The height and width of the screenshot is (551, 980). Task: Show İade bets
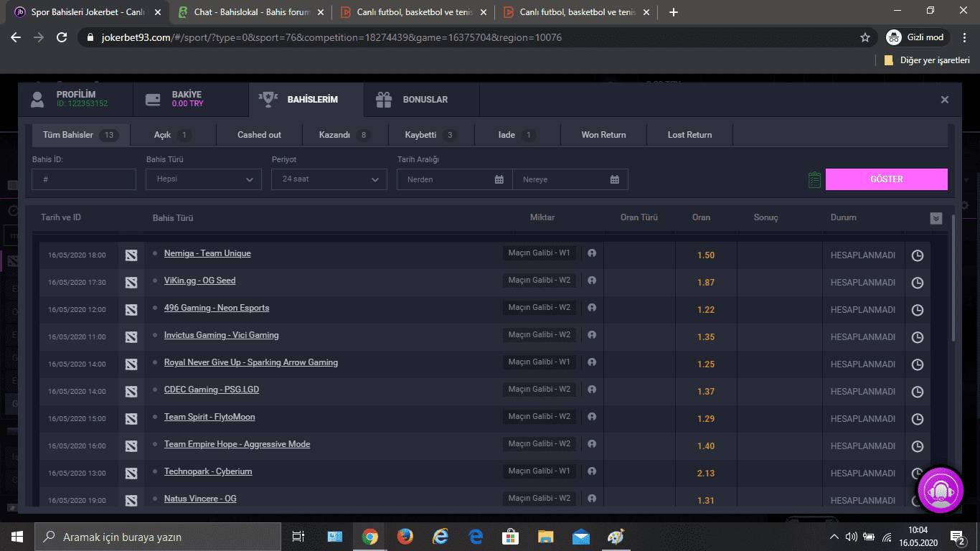[517, 135]
